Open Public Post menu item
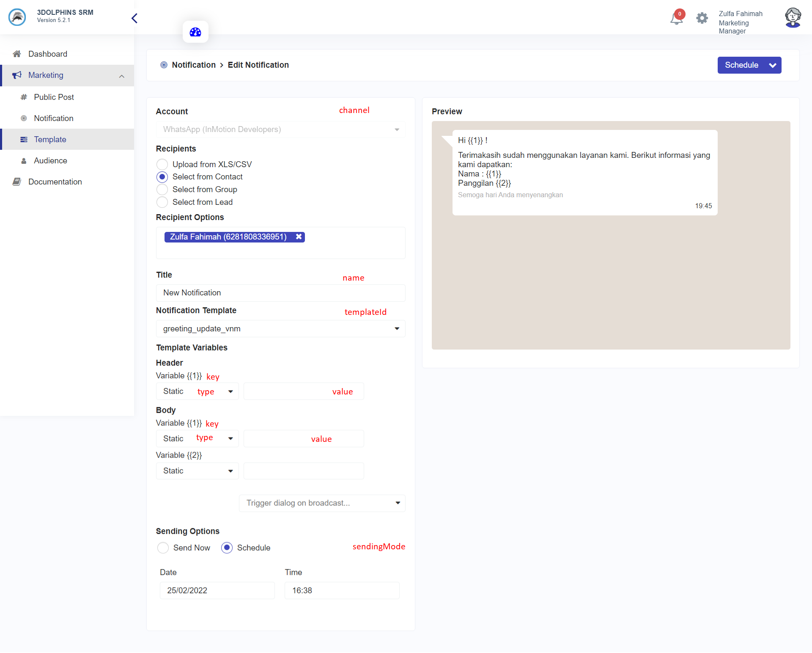The image size is (812, 653). pos(54,97)
